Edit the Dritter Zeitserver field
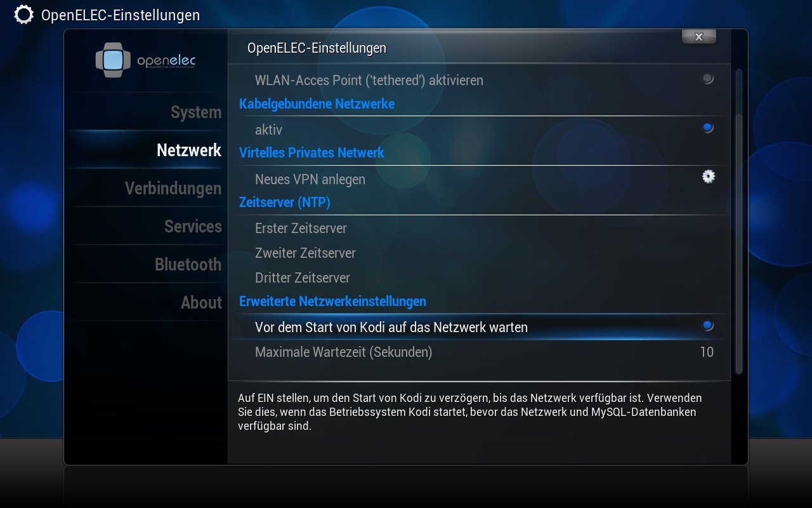 [479, 277]
